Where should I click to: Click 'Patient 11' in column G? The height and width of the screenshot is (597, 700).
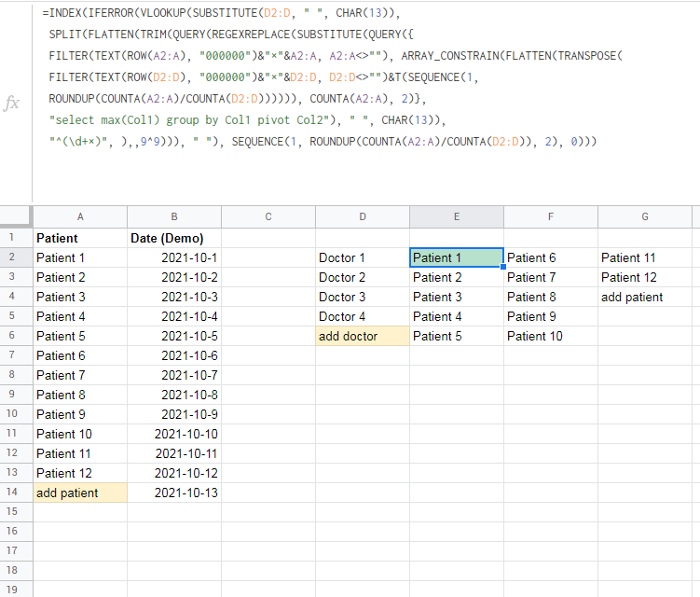pyautogui.click(x=645, y=257)
